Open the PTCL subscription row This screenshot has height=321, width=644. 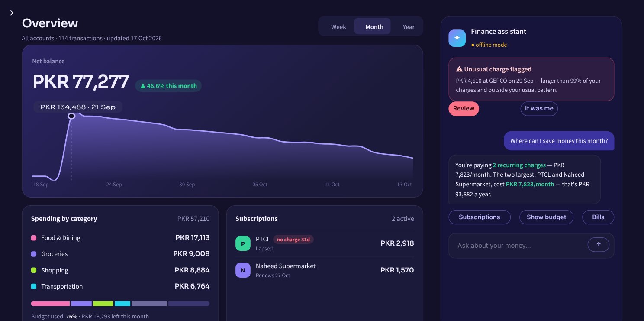pos(325,243)
